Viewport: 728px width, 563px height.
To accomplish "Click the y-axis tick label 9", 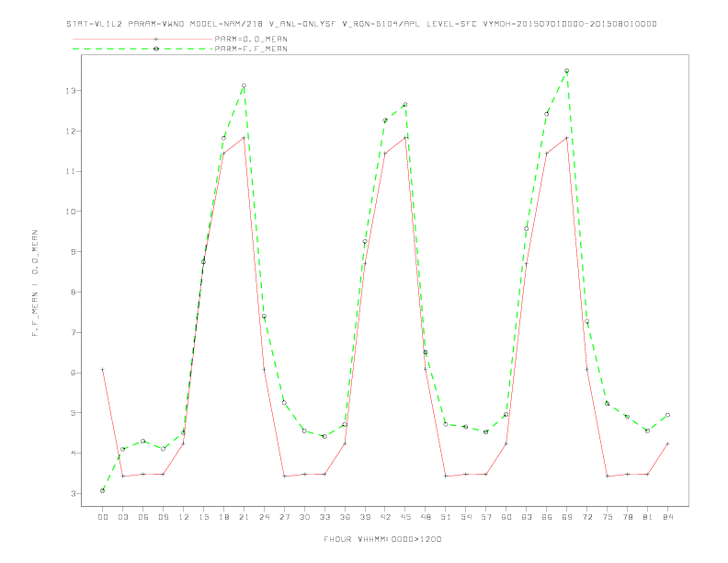I will [x=74, y=252].
